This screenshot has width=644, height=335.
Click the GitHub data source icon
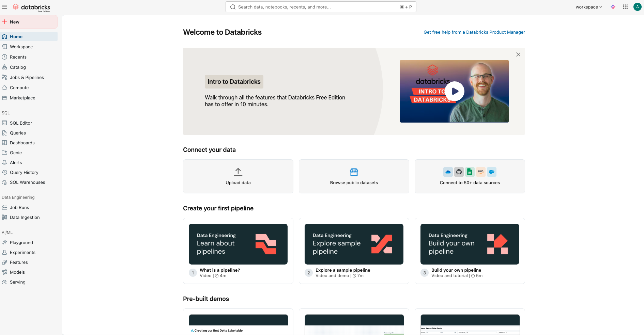tap(459, 172)
